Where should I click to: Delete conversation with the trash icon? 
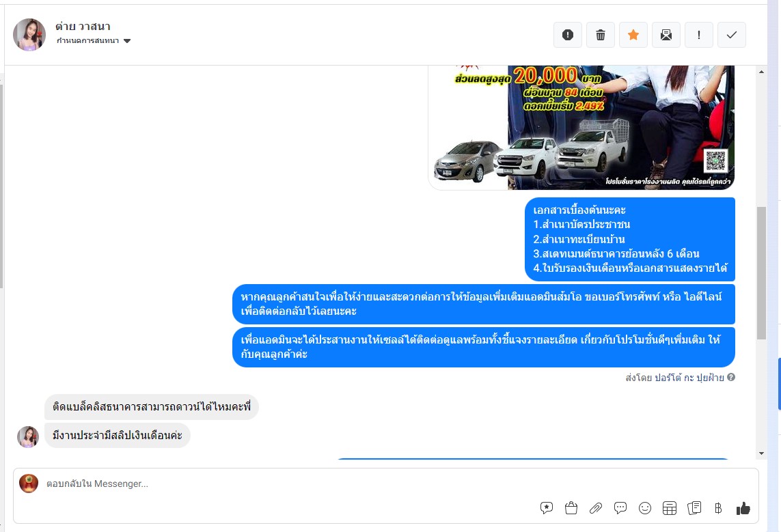coord(600,35)
